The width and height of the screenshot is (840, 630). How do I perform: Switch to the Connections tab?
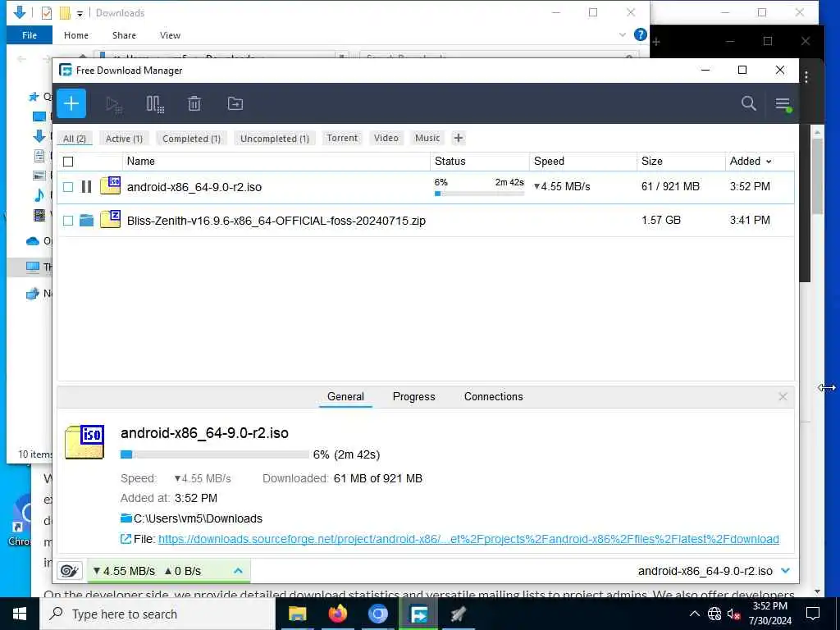[x=493, y=396]
